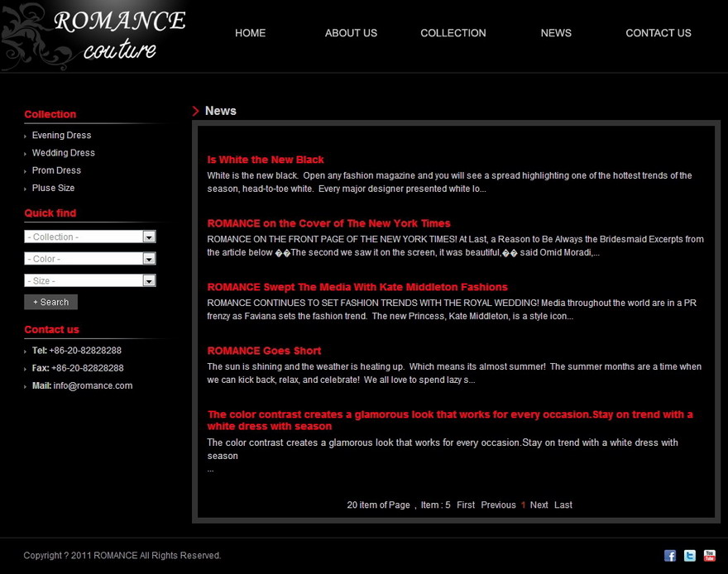Click the 'The sun is shining' excerpt text
The width and height of the screenshot is (728, 574).
pyautogui.click(x=454, y=373)
